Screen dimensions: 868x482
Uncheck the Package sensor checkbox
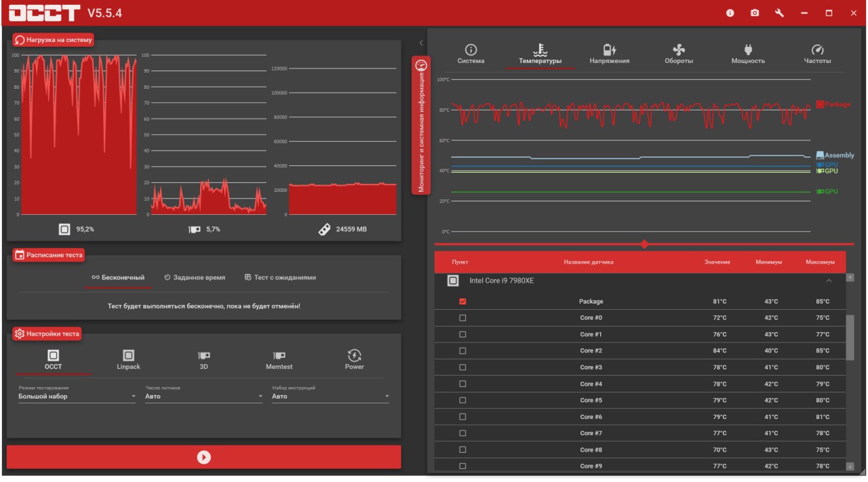coord(462,302)
